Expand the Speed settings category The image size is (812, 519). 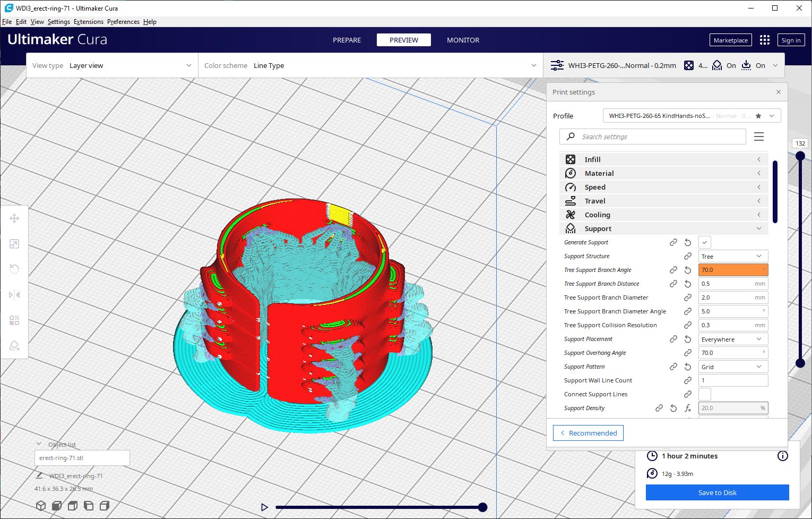(x=663, y=187)
